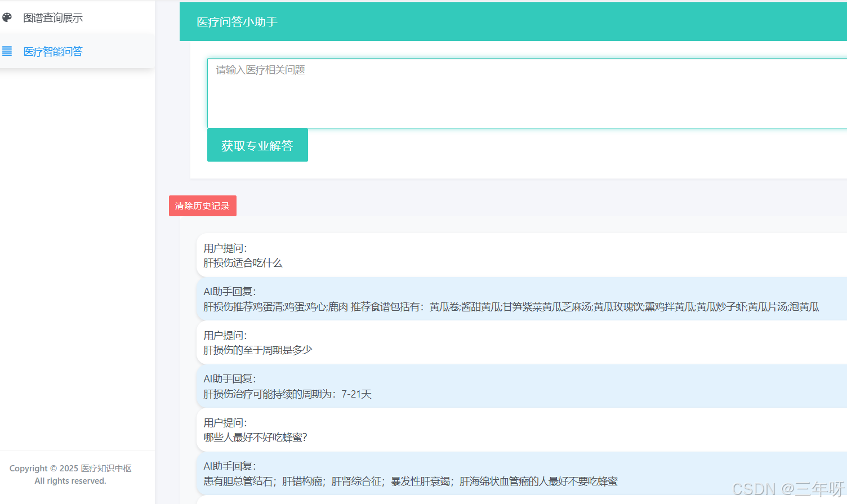847x504 pixels.
Task: Clear history with 清除历史记录 button
Action: point(203,206)
